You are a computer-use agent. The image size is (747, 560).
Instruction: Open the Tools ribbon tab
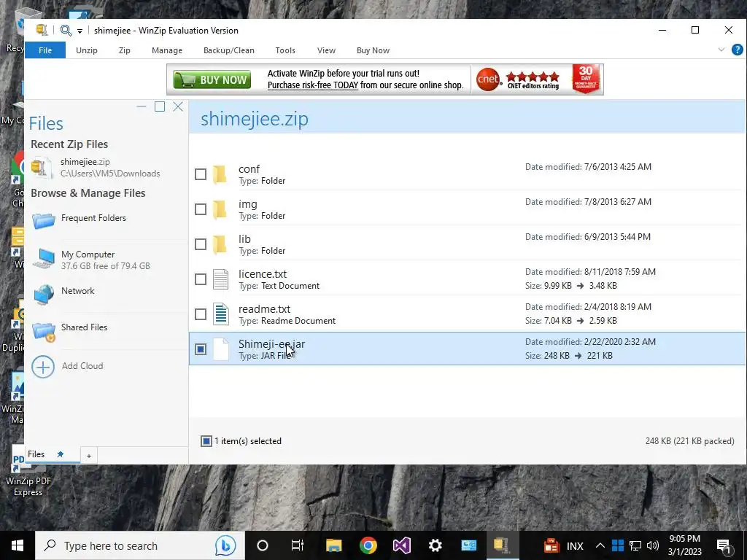[x=285, y=50]
